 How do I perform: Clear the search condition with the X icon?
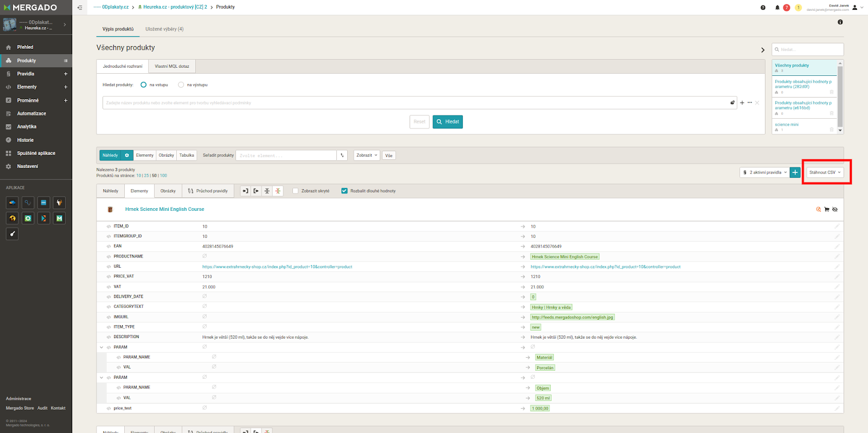click(757, 102)
